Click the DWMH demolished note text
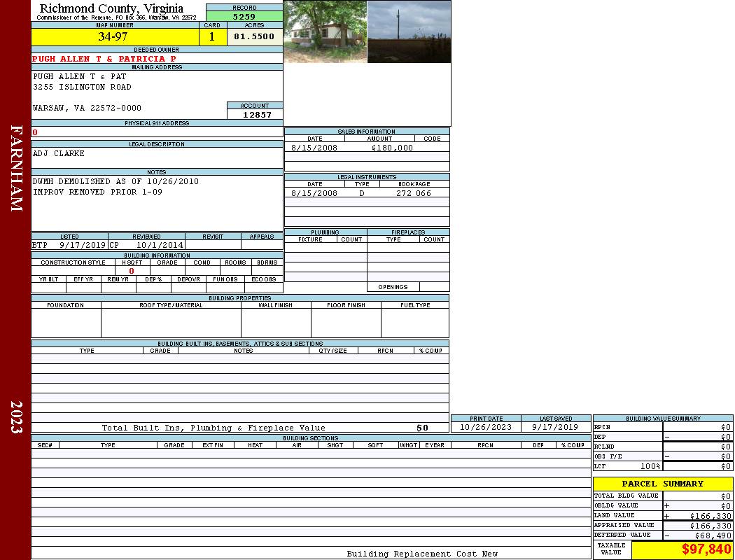This screenshot has height=560, width=735. click(x=115, y=181)
